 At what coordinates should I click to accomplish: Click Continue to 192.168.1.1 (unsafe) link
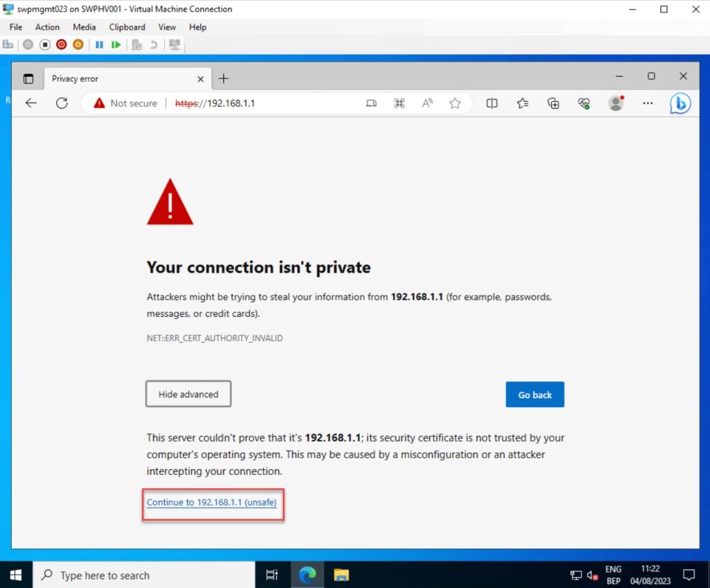(x=211, y=502)
